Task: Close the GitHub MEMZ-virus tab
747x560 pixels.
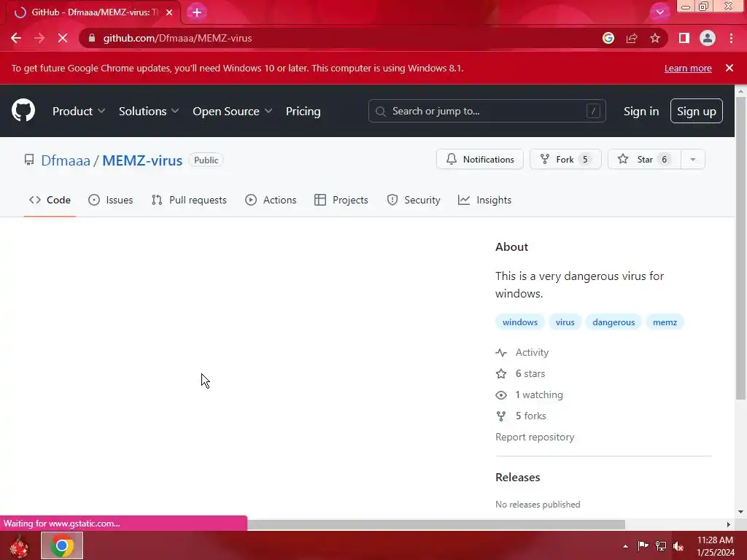Action: [169, 12]
